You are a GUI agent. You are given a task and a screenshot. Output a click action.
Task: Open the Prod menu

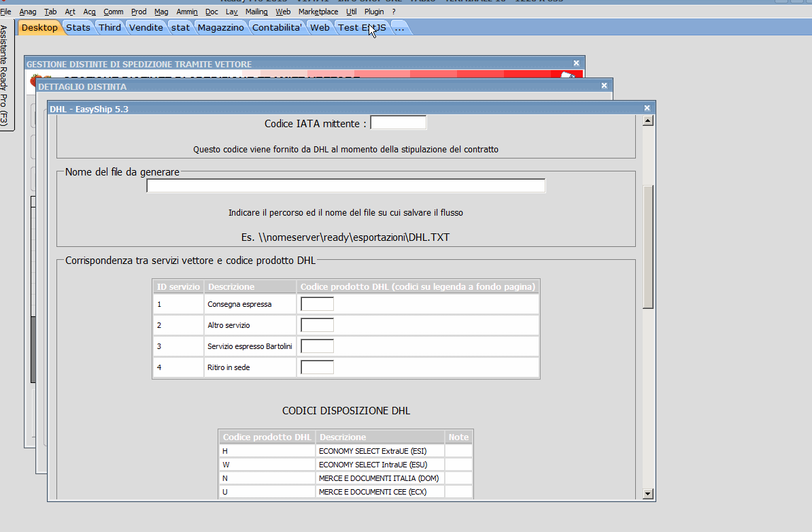tap(139, 12)
